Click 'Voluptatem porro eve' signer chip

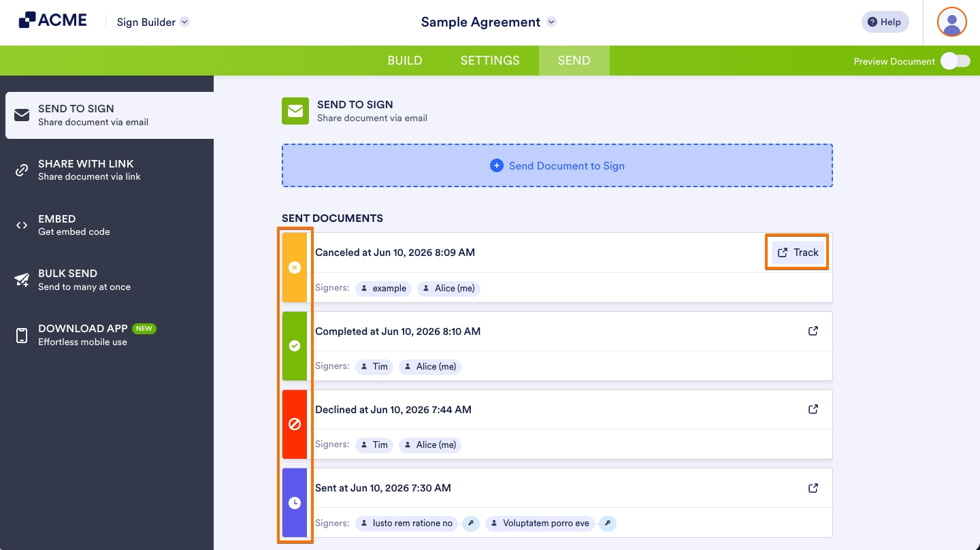(540, 523)
